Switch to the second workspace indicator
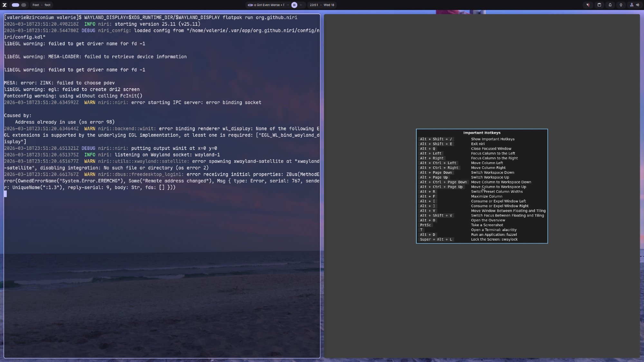644x362 pixels. (24, 5)
